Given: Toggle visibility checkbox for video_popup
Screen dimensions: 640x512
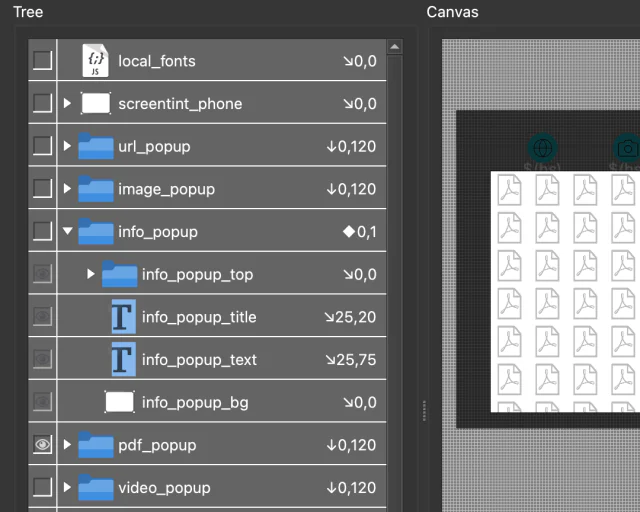Looking at the screenshot, I should (x=42, y=487).
